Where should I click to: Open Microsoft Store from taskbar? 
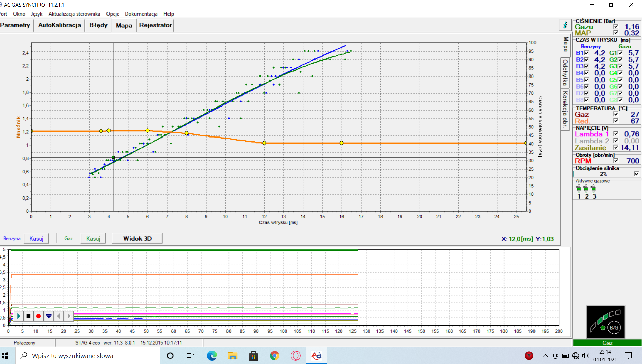(253, 356)
